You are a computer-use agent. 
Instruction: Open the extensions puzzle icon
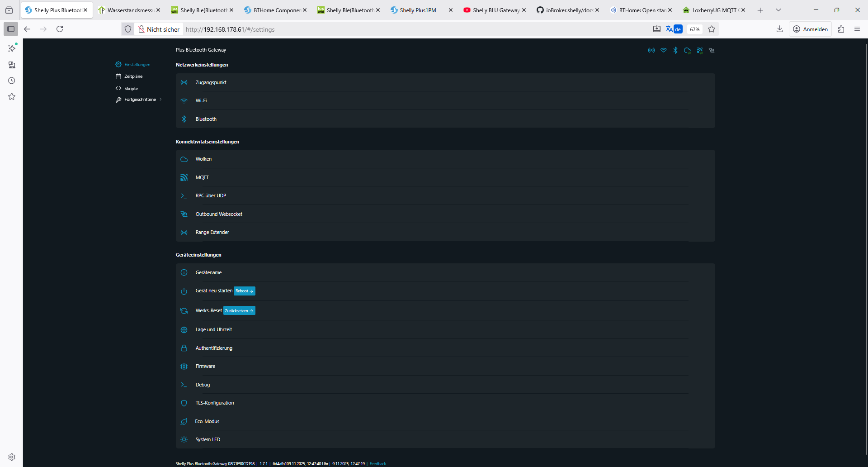click(x=841, y=29)
